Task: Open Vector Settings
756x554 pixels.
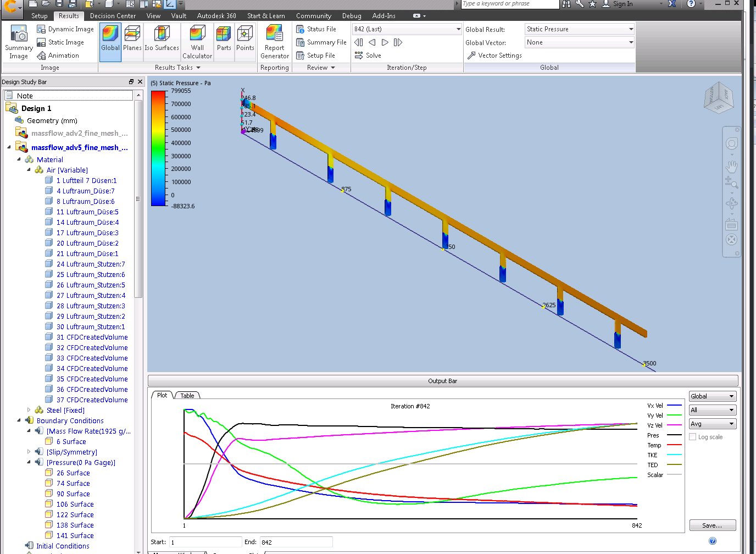Action: pyautogui.click(x=495, y=56)
